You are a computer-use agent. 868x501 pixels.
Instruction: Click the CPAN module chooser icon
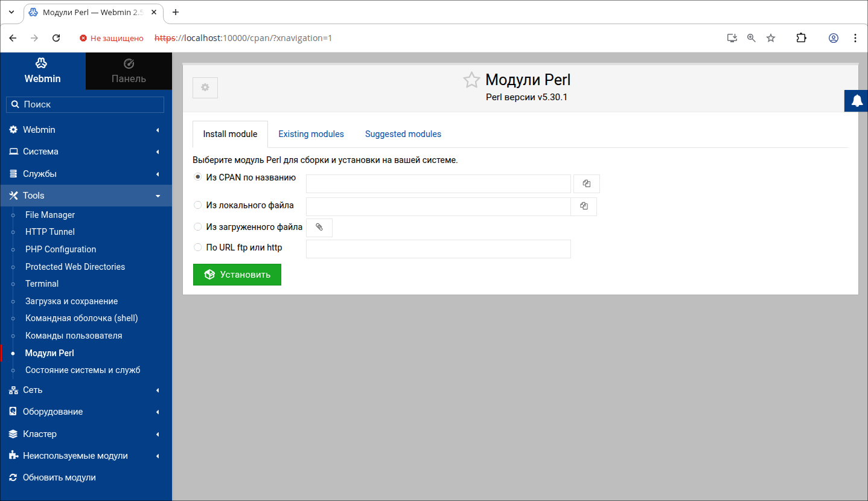[x=586, y=183]
